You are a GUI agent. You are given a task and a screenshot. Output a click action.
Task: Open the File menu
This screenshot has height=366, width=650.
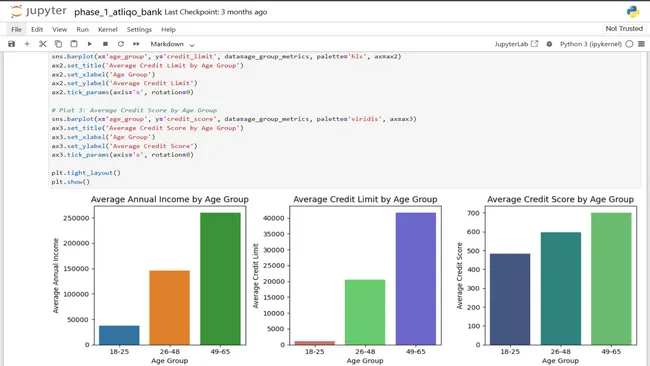coord(17,29)
